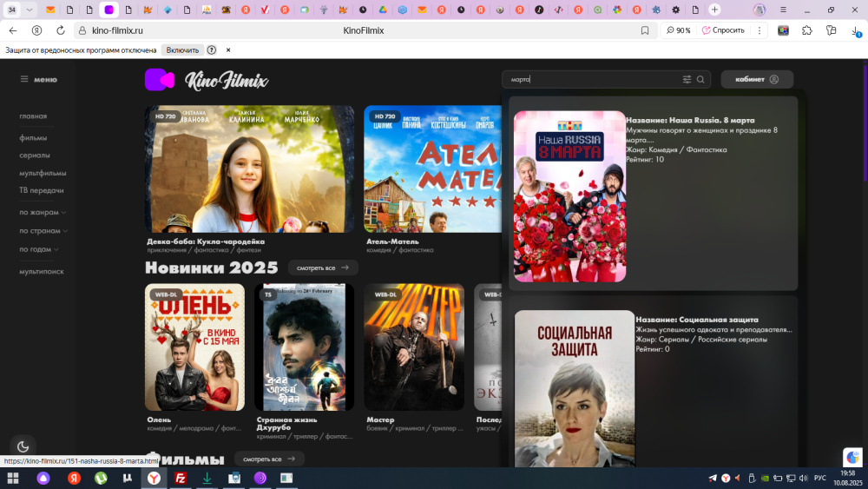Open 'мультфильмы' sidebar section
868x489 pixels.
pos(43,173)
